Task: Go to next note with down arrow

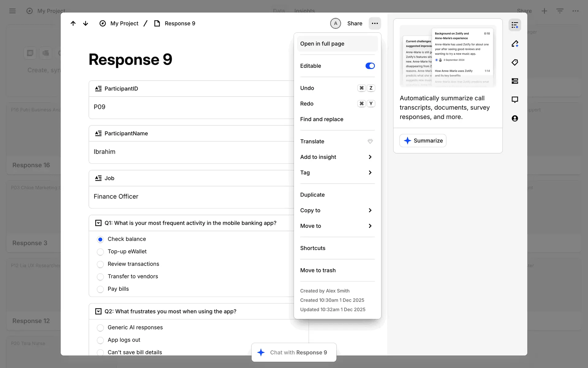Action: click(x=86, y=23)
